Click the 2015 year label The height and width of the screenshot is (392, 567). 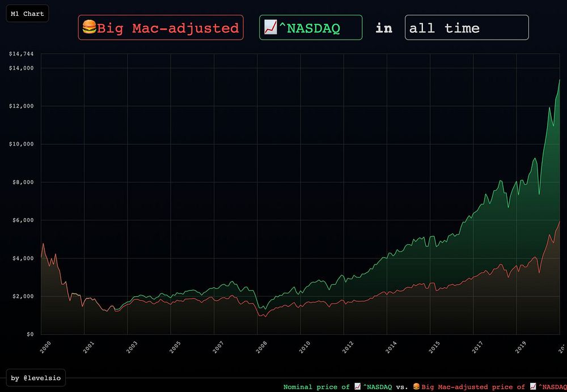(434, 347)
